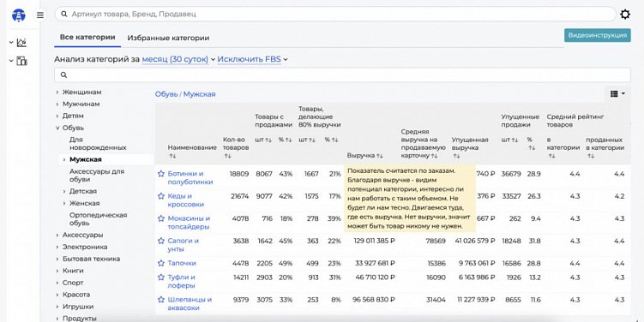Open Кеды и кроссовки link
The image size is (644, 322).
pos(185,200)
